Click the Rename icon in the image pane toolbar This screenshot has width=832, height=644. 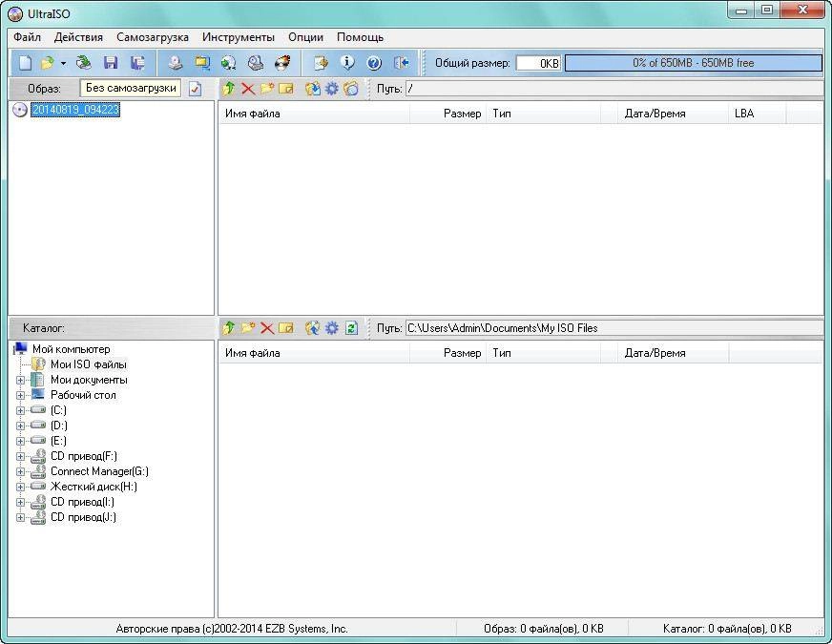pyautogui.click(x=286, y=89)
